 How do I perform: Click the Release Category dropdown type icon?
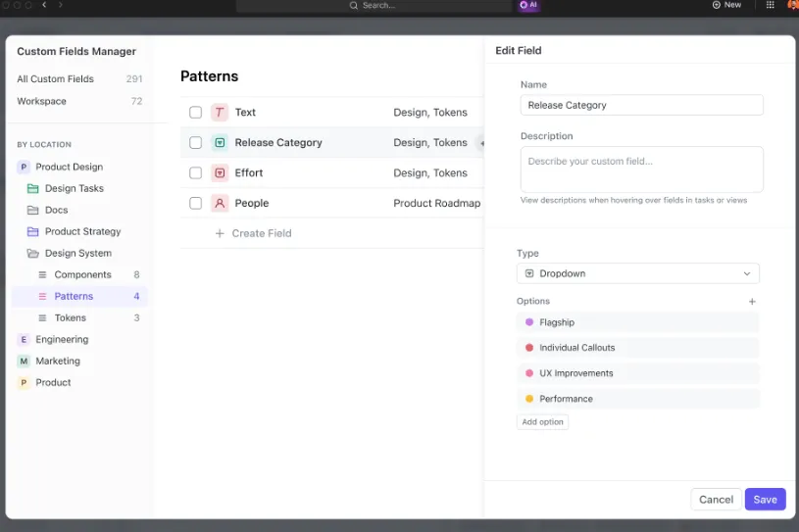pyautogui.click(x=220, y=142)
